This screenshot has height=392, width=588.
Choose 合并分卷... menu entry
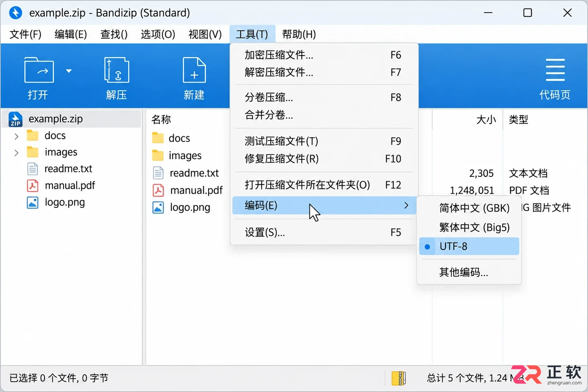(324, 115)
